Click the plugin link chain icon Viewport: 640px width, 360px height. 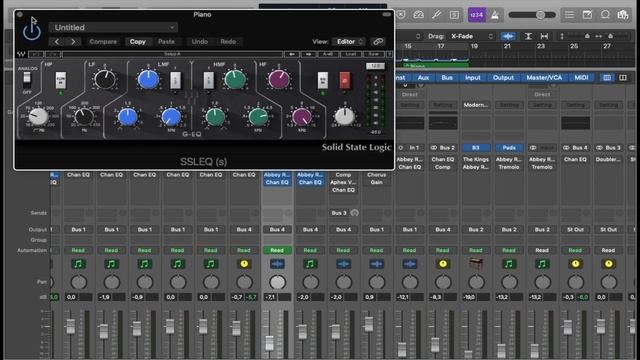[378, 42]
